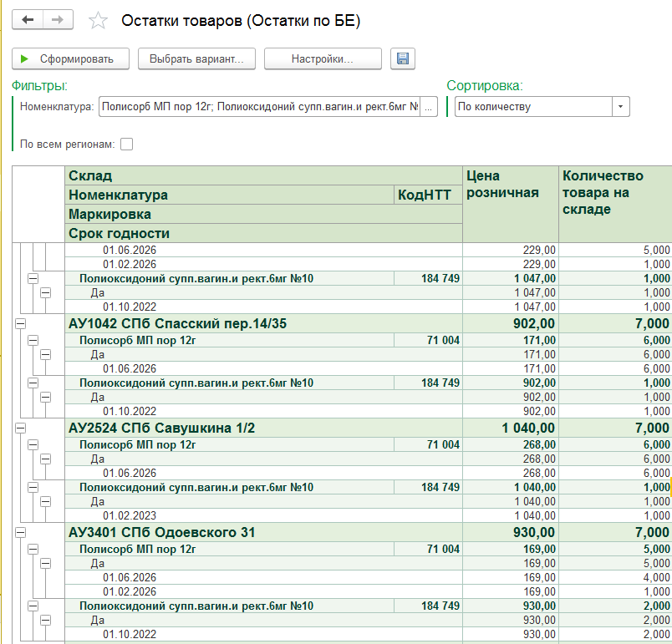Screen dimensions: 672x644
Task: Open the Настройки... report settings
Action: (323, 58)
